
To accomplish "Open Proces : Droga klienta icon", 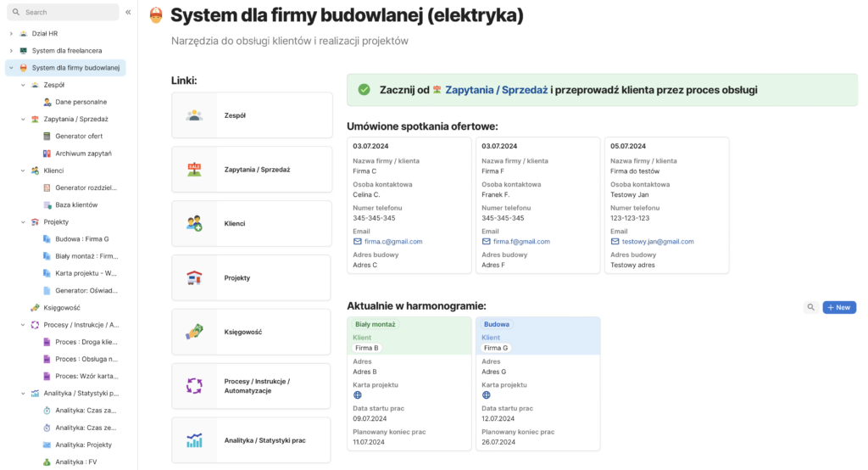I will pos(47,342).
